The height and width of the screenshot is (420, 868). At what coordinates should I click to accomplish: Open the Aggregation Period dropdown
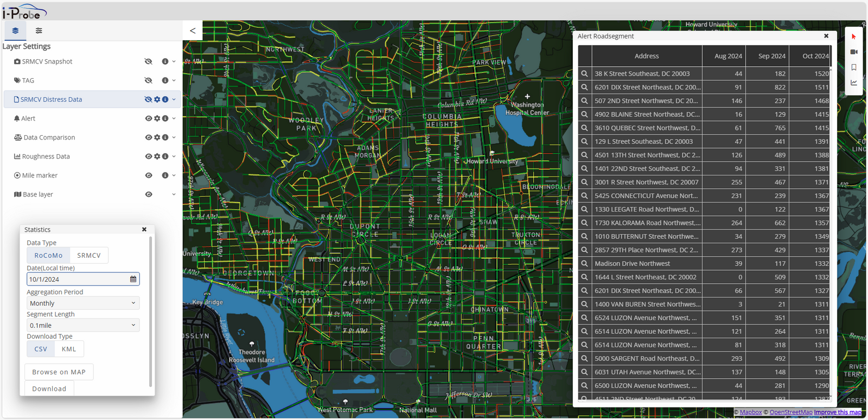coord(83,303)
